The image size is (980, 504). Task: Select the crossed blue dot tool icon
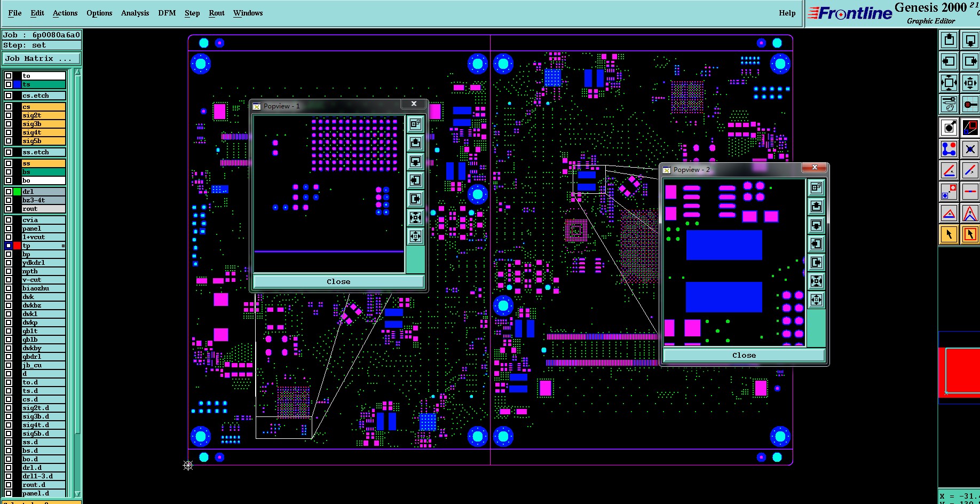970,148
